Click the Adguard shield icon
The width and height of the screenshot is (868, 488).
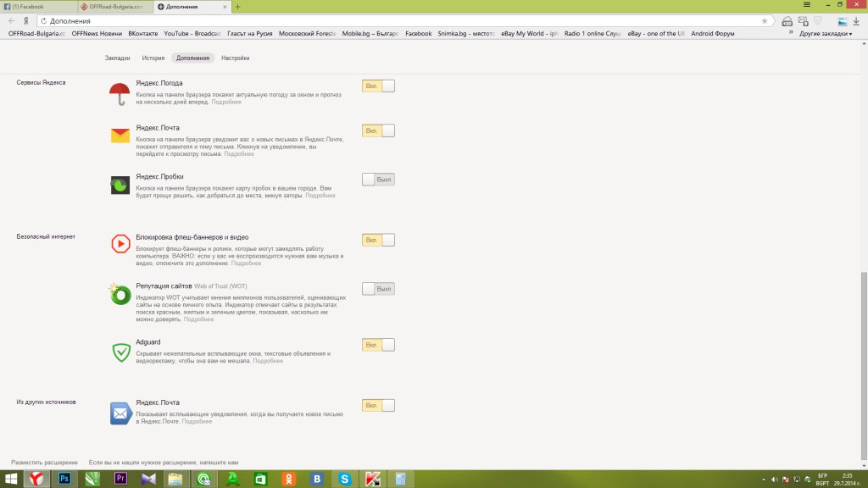click(120, 352)
